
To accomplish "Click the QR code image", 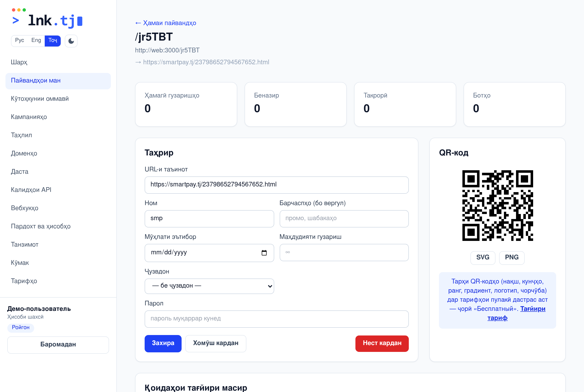I will point(497,206).
